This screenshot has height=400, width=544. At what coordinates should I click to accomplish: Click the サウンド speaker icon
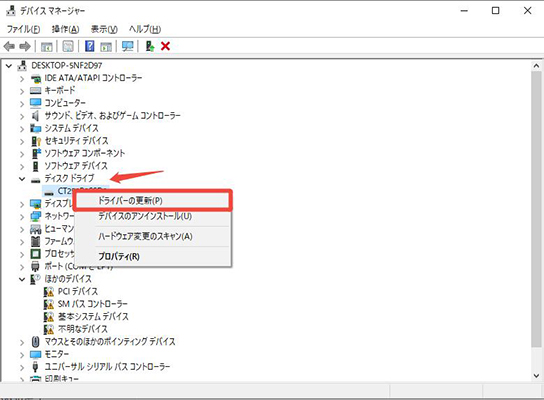pyautogui.click(x=35, y=116)
